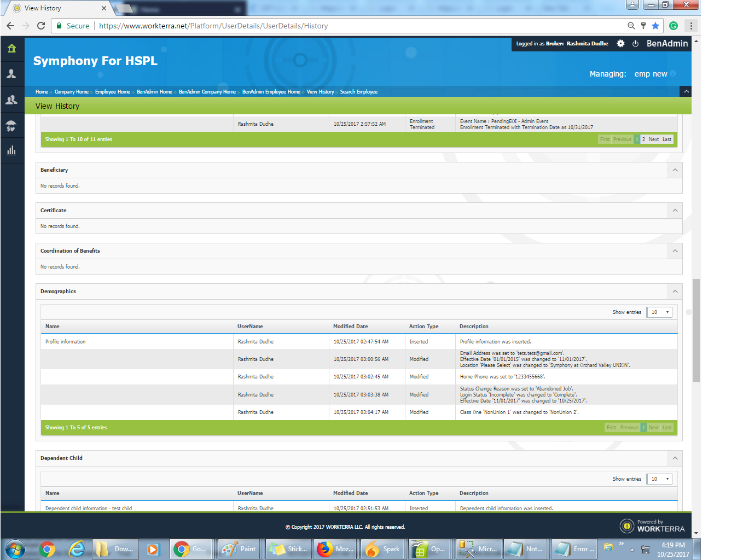The height and width of the screenshot is (560, 743).
Task: Go to BenAdmin Company Home breadcrumb
Action: [207, 92]
